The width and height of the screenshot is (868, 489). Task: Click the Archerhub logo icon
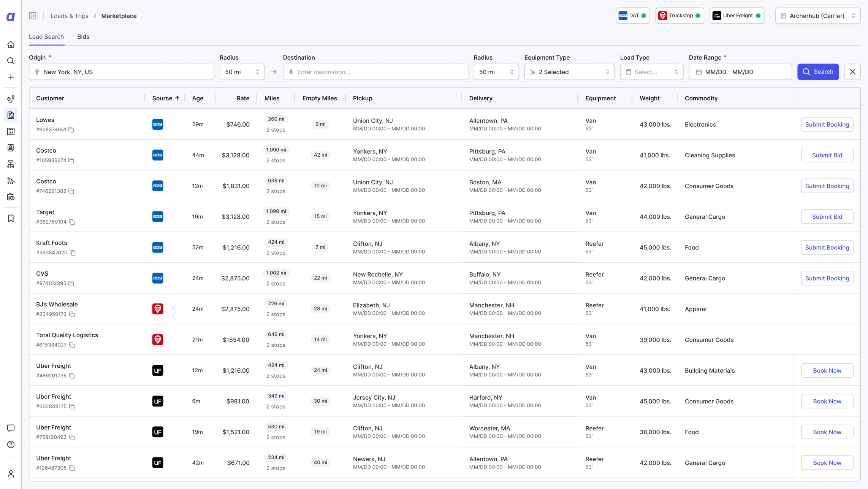pyautogui.click(x=11, y=17)
